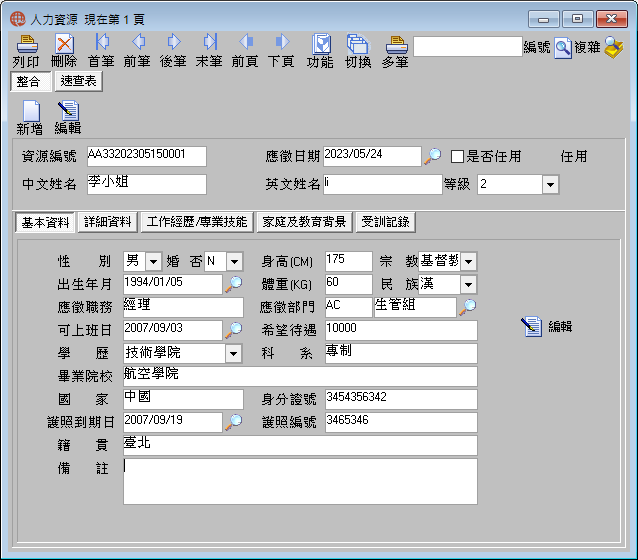Click the 編號 search magnifier icon
The height and width of the screenshot is (560, 638).
[x=563, y=49]
